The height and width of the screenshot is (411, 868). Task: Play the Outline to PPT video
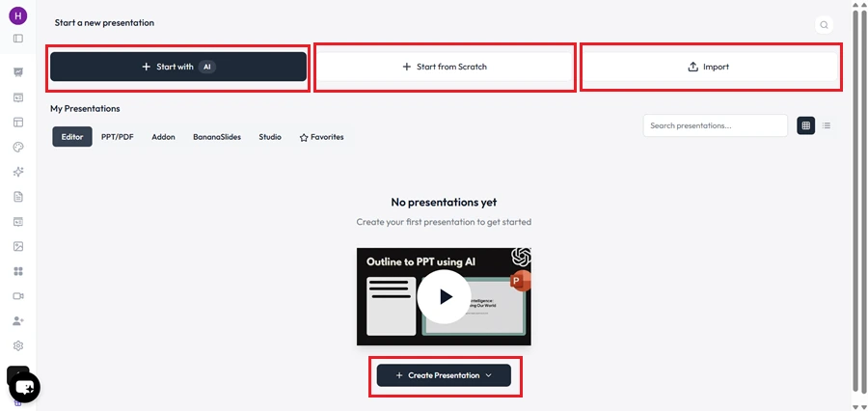point(444,297)
